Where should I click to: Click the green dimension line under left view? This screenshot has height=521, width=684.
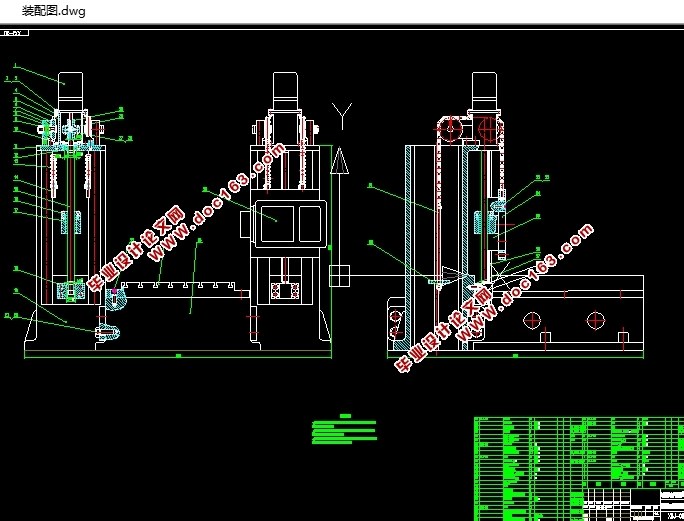(x=178, y=357)
